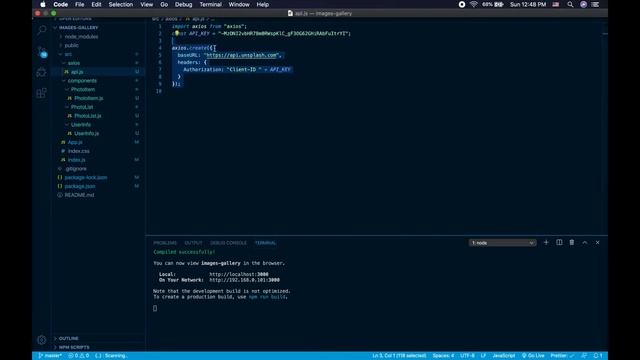This screenshot has width=640, height=360.
Task: Click the US flag input source icon
Action: (556, 4)
